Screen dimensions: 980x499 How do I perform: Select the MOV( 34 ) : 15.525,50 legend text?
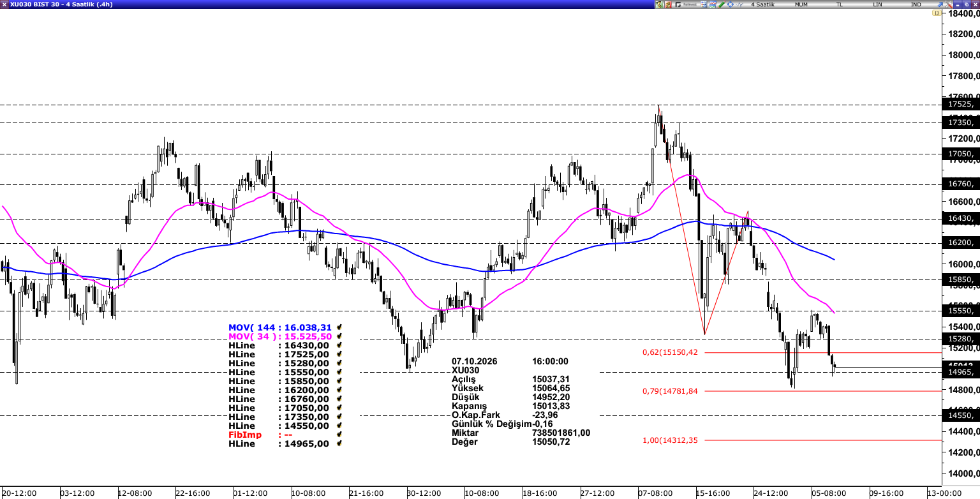pyautogui.click(x=280, y=336)
